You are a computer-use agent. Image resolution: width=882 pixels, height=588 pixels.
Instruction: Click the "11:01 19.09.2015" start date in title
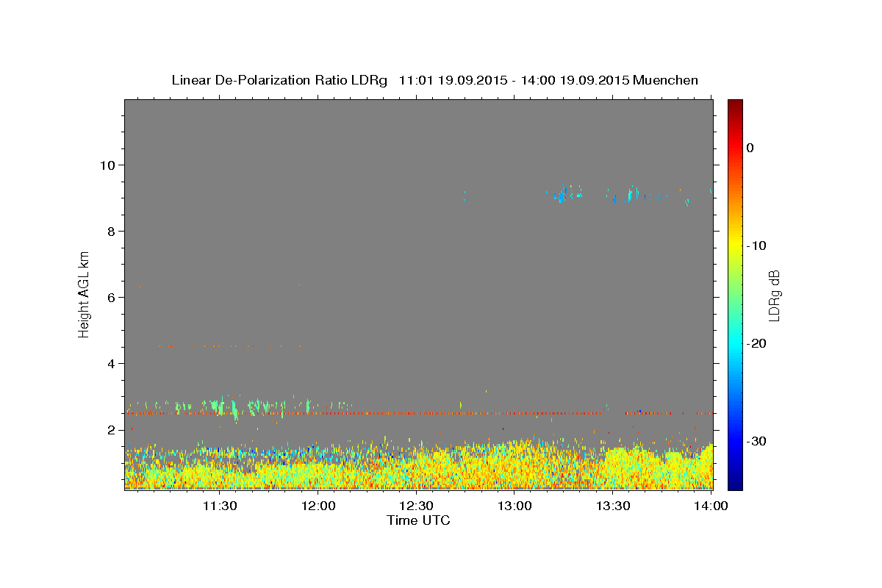pyautogui.click(x=453, y=80)
